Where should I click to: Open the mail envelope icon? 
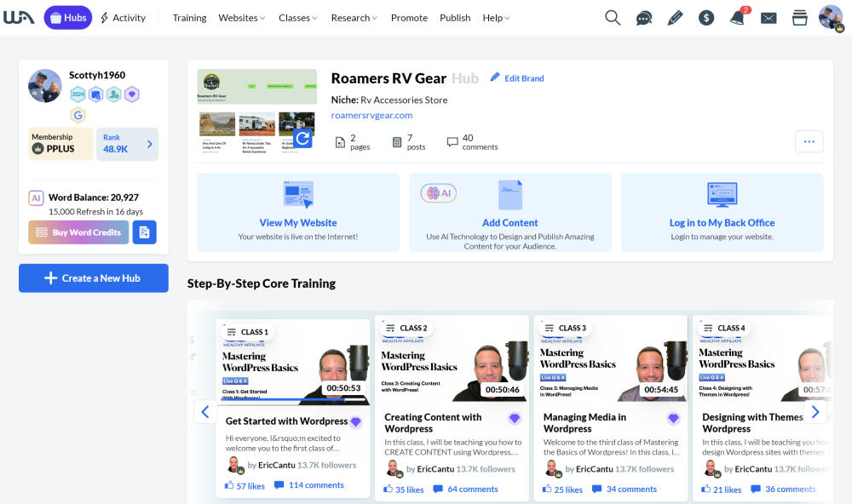click(769, 19)
